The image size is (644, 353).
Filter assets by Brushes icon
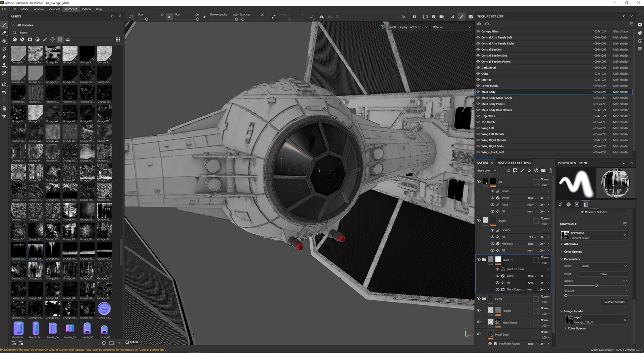tap(45, 40)
